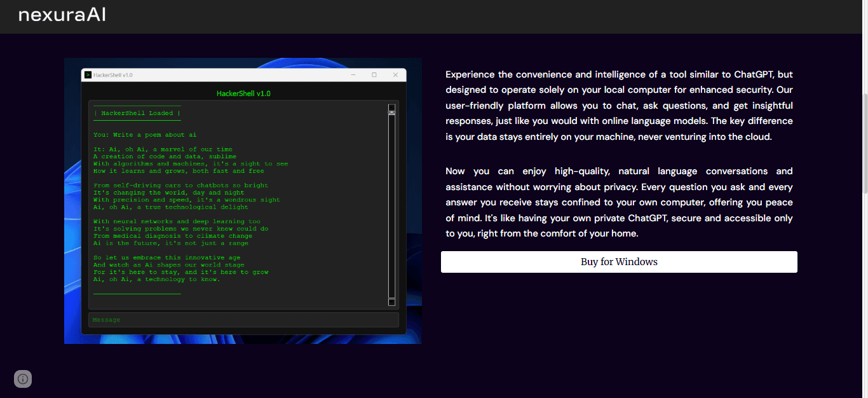The image size is (868, 398).
Task: Click the Buy for Windows button
Action: (x=619, y=262)
